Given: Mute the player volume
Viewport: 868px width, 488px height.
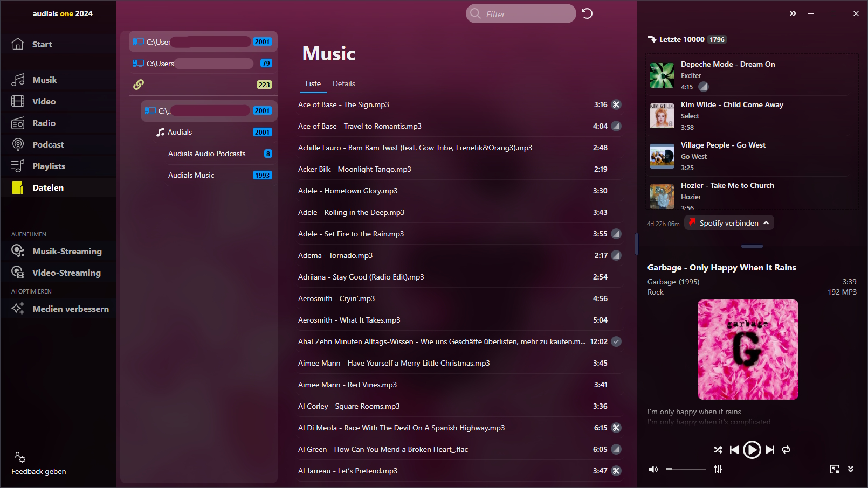Looking at the screenshot, I should (653, 469).
